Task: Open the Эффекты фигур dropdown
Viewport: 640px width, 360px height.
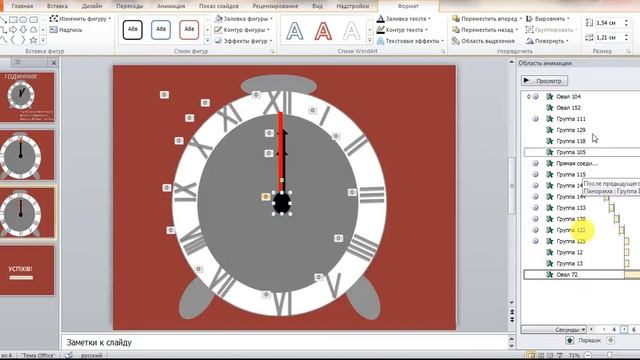Action: click(x=244, y=41)
